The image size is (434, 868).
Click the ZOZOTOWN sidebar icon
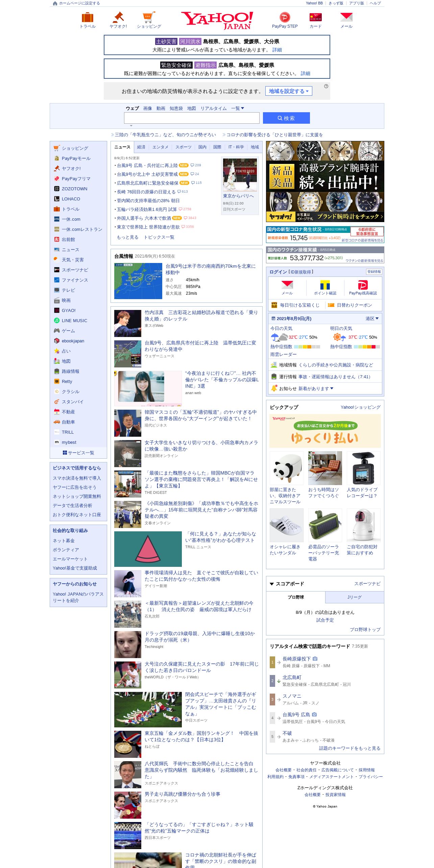57,189
